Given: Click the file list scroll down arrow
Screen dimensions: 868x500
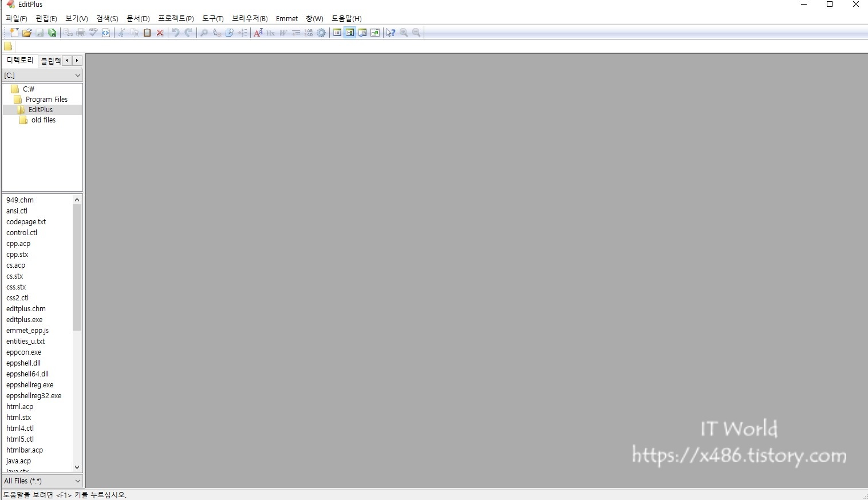Looking at the screenshot, I should [77, 467].
